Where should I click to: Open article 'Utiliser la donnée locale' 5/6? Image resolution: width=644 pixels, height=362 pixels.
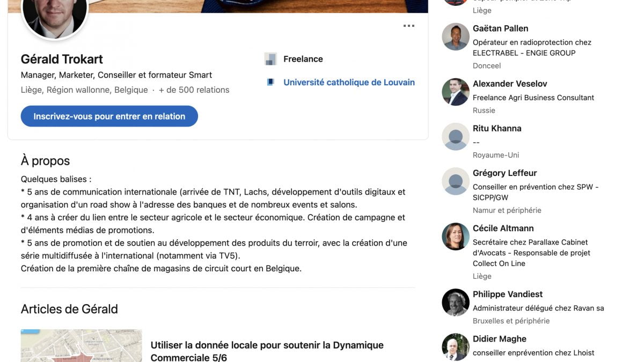click(267, 351)
